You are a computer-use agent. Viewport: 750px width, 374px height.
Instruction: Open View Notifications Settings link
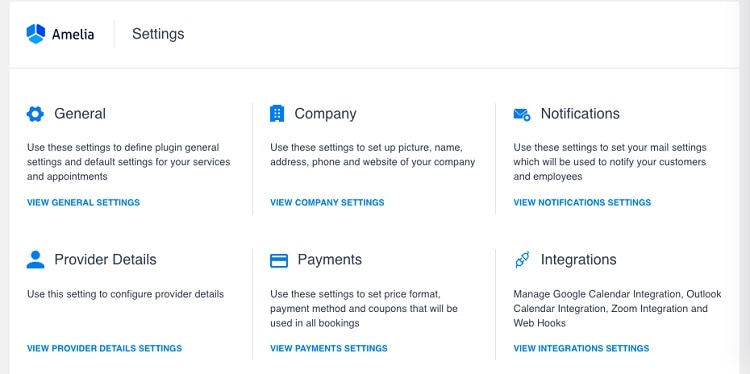point(582,203)
